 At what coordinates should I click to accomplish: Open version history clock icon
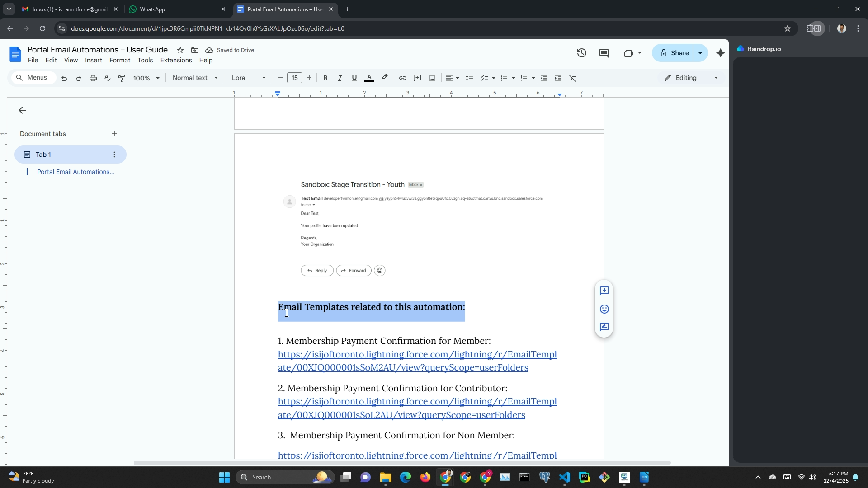coord(581,53)
